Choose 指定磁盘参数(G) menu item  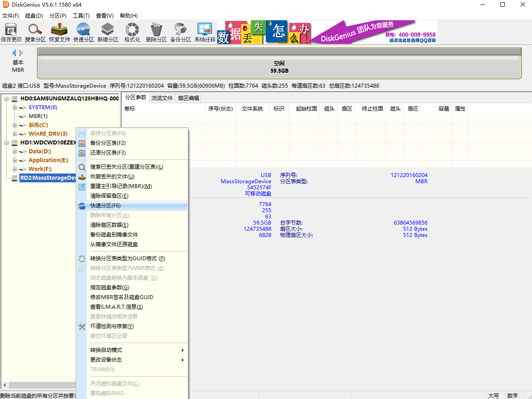tap(132, 288)
